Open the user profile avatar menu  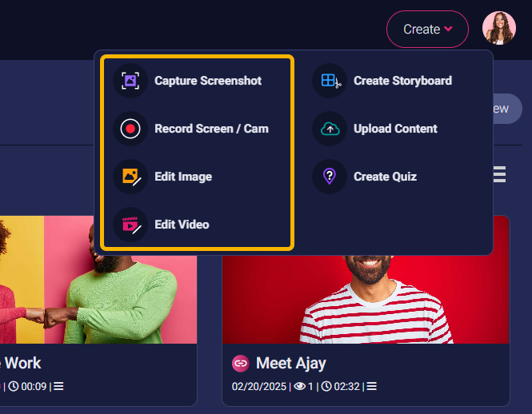499,28
